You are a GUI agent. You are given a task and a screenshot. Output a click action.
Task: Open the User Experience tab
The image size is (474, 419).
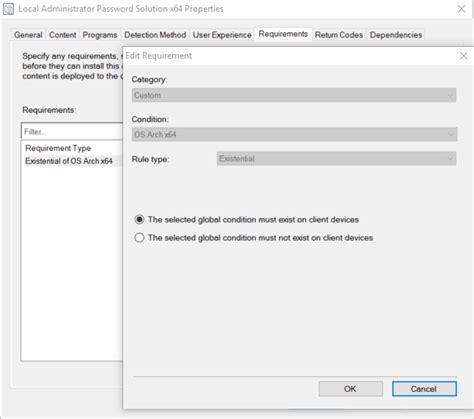(x=222, y=35)
